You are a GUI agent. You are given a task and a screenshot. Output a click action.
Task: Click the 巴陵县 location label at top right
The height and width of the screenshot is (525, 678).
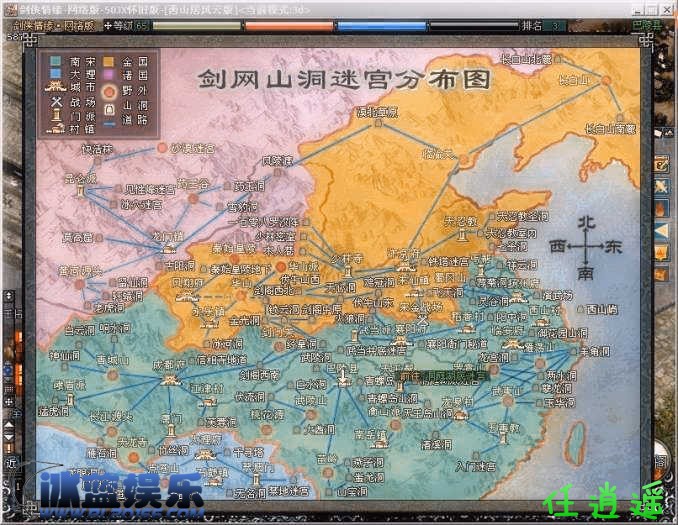[647, 25]
